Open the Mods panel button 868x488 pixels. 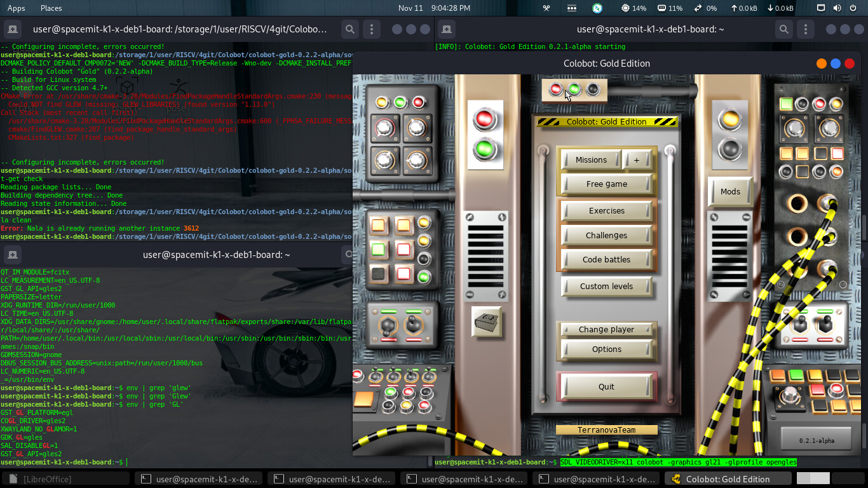(730, 191)
